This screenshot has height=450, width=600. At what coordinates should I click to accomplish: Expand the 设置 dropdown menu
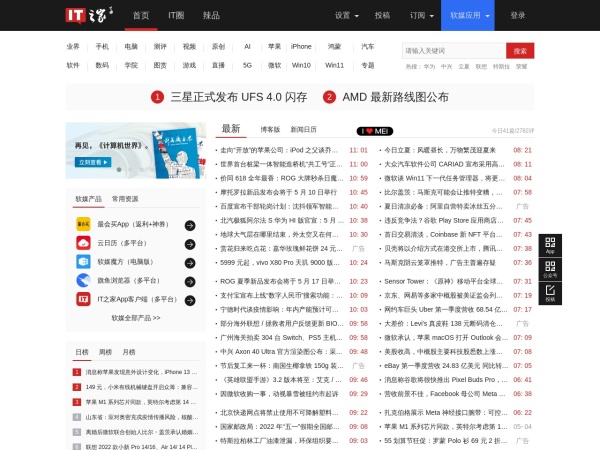coord(348,16)
